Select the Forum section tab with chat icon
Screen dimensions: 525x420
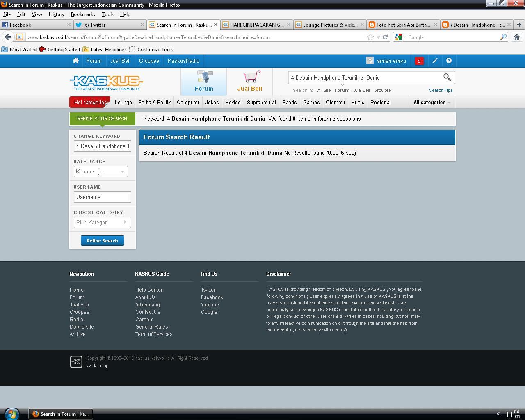click(204, 81)
